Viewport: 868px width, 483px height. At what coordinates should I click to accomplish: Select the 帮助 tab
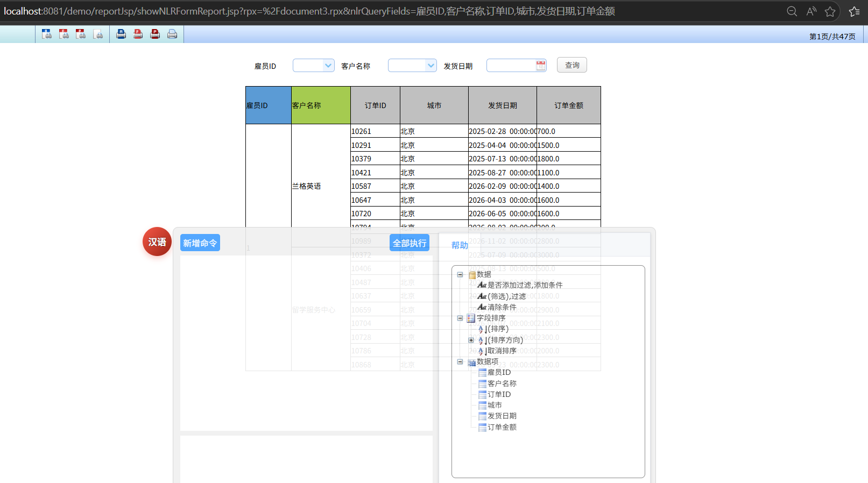460,245
